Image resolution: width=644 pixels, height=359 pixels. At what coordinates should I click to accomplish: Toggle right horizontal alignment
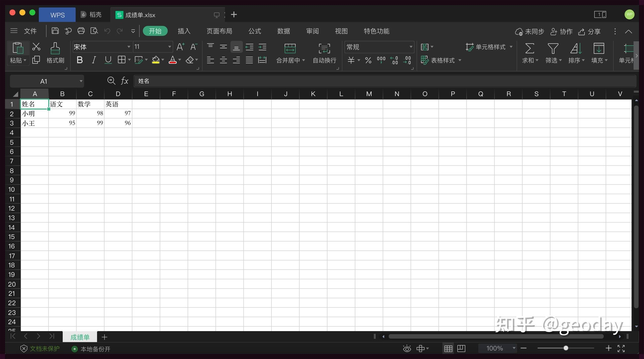(x=236, y=60)
